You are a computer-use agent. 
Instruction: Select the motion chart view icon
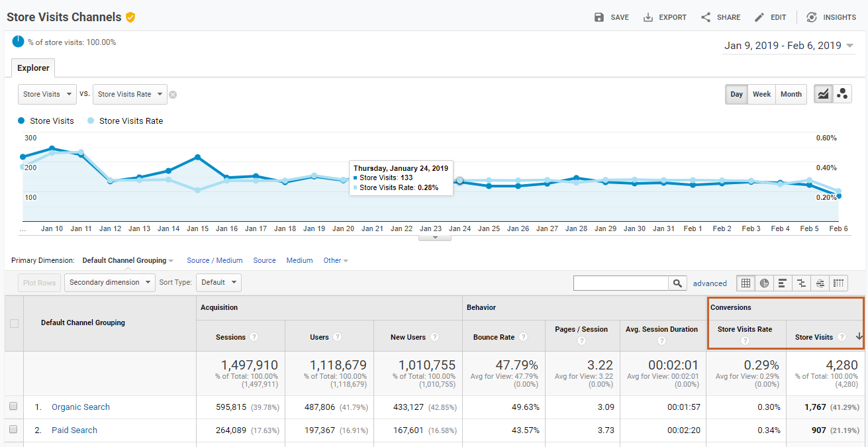(842, 94)
